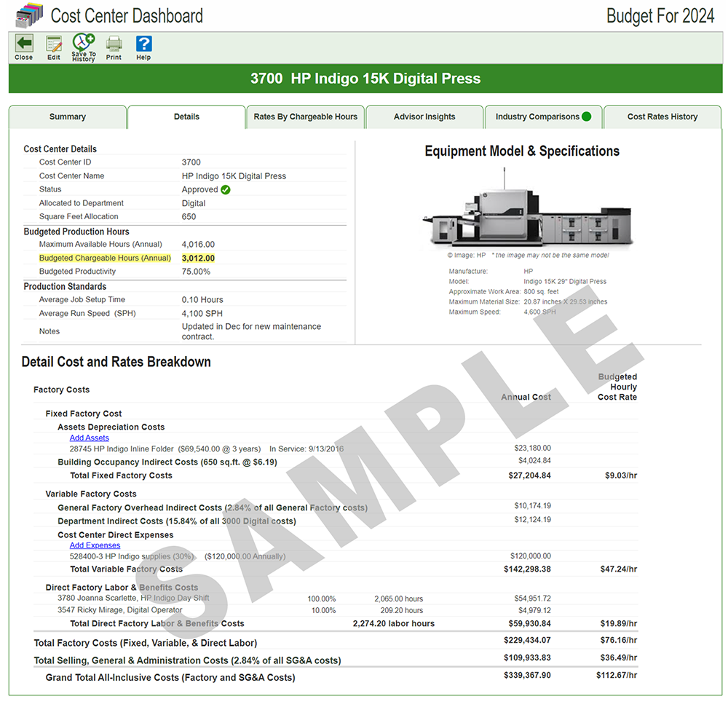Click the 4,100 SPH run speed value
728x715 pixels.
[202, 313]
